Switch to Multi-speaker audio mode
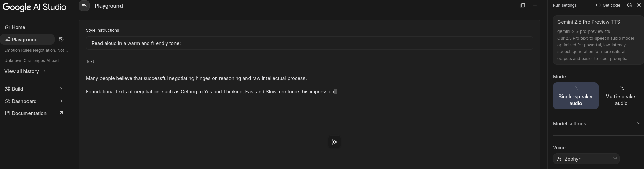This screenshot has width=644, height=169. 621,96
